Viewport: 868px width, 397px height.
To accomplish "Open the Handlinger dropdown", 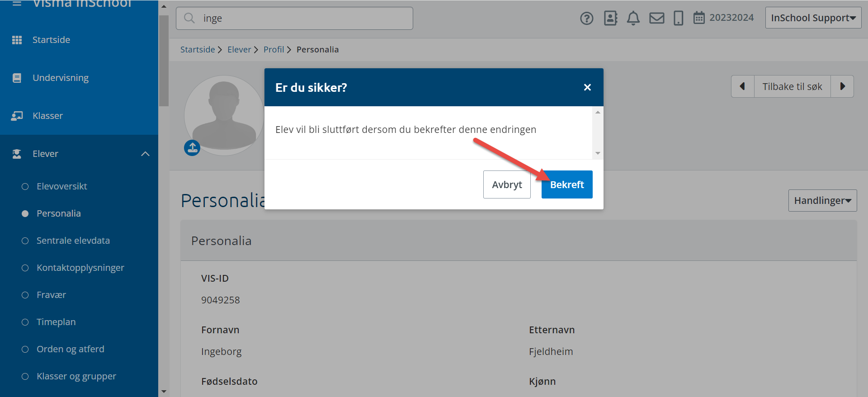I will [823, 200].
